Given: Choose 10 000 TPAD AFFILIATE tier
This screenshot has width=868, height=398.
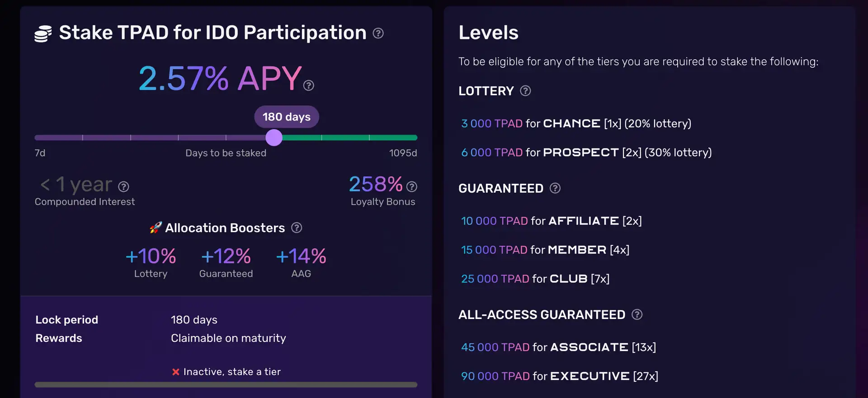Looking at the screenshot, I should [551, 221].
